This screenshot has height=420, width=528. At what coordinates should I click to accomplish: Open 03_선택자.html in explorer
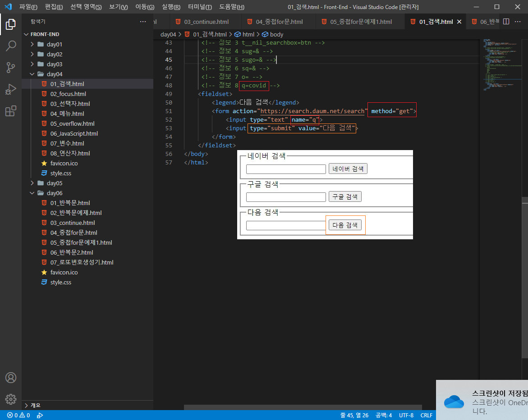(70, 104)
